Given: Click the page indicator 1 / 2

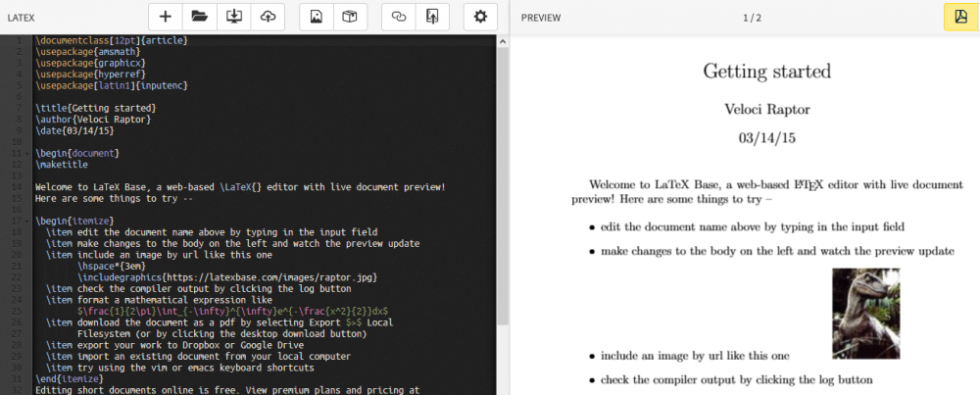Looking at the screenshot, I should (753, 18).
